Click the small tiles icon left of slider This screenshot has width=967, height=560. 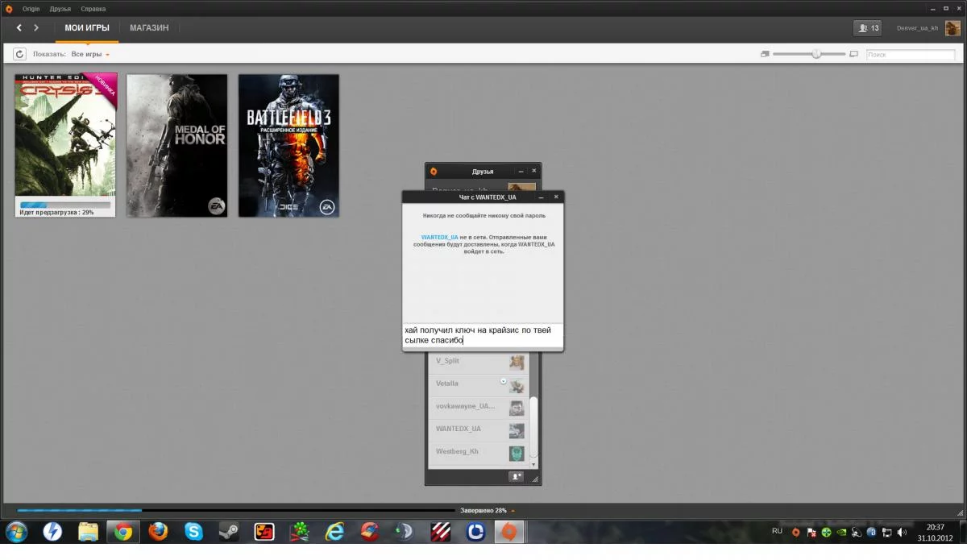[765, 54]
